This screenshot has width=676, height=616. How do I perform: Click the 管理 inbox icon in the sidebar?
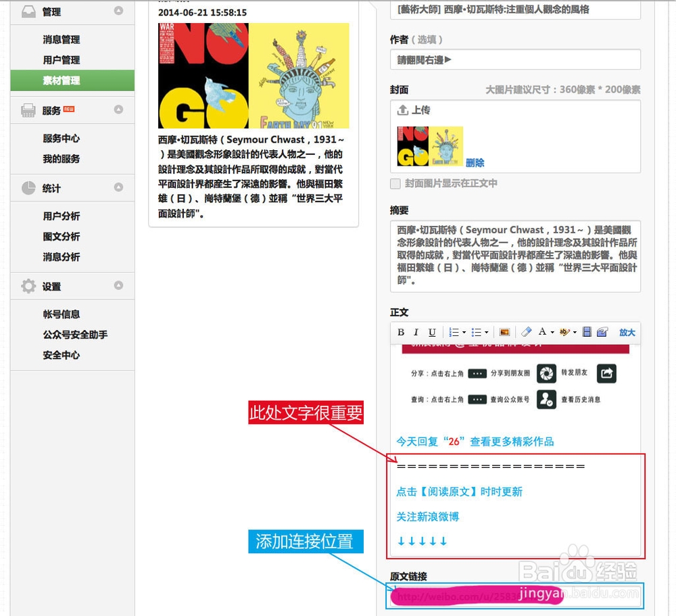28,11
